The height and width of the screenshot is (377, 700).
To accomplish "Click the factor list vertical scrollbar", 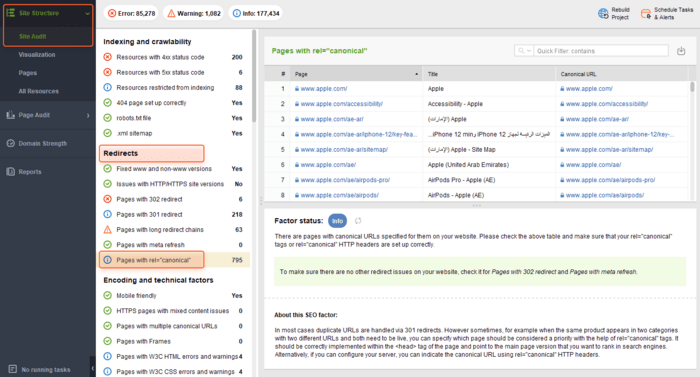I will click(254, 76).
